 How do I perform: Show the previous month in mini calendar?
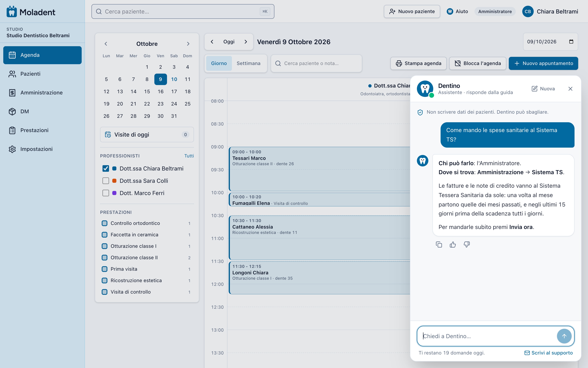click(106, 44)
